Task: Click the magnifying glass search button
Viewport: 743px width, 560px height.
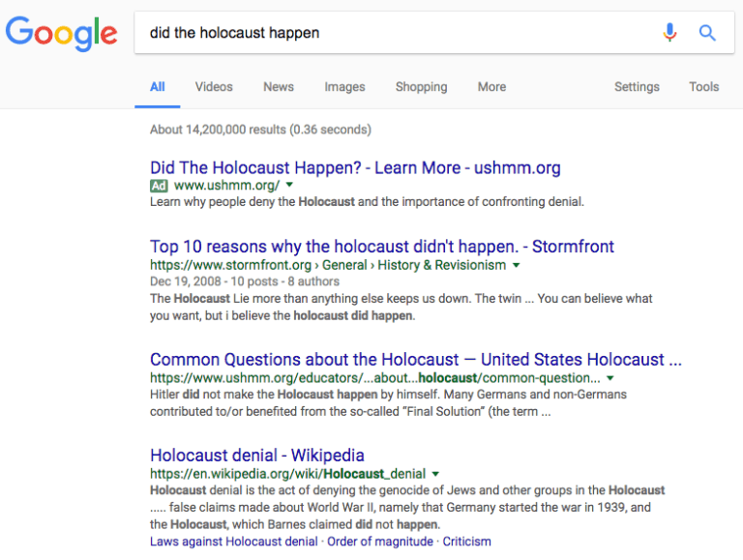Action: (x=707, y=33)
